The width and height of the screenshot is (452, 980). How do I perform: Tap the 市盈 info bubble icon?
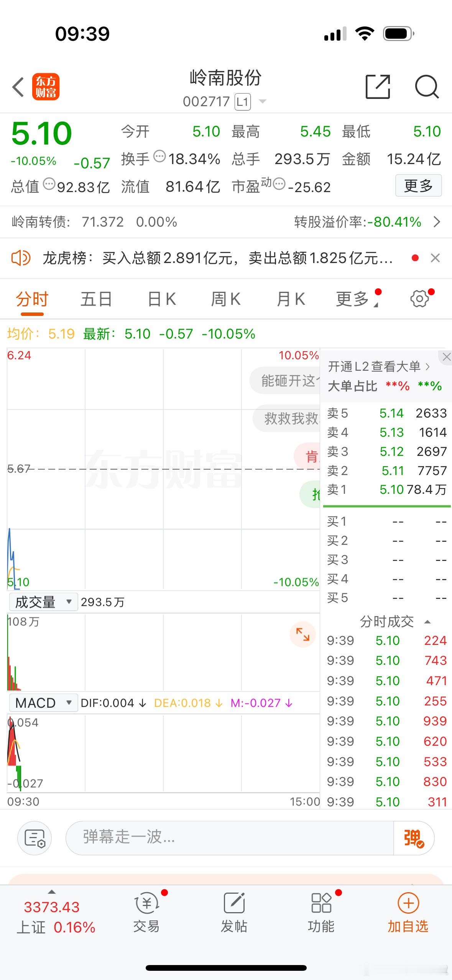pos(279,184)
